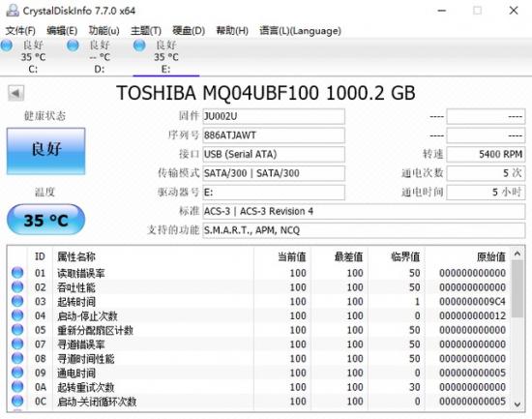
Task: Click the disk title TOSHIBA MQ04UBF100 1000.2 GB
Action: (x=266, y=93)
